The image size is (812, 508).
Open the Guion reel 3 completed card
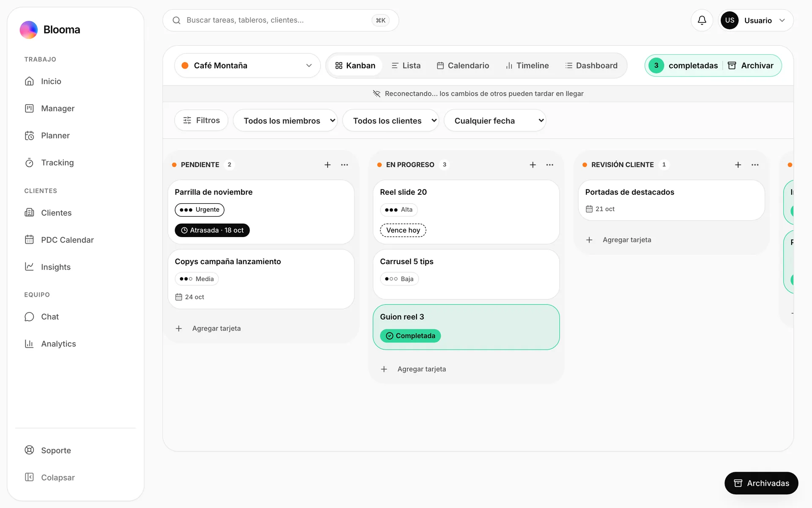(466, 327)
